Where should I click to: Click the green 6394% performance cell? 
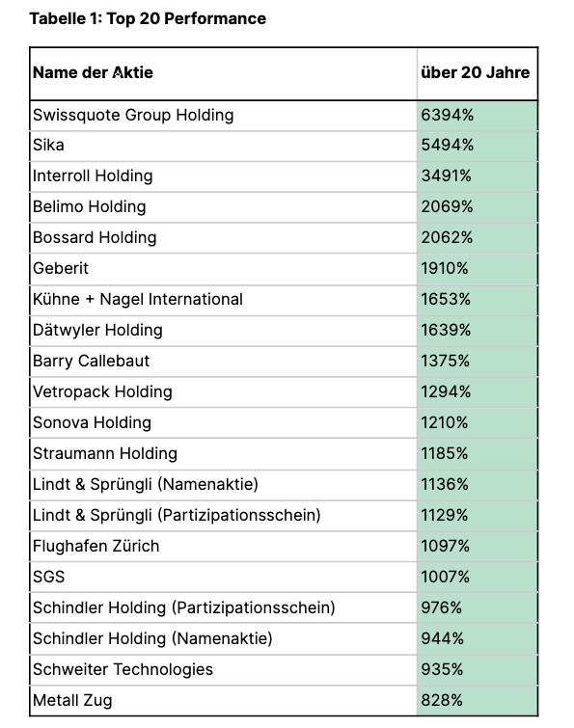click(x=478, y=116)
